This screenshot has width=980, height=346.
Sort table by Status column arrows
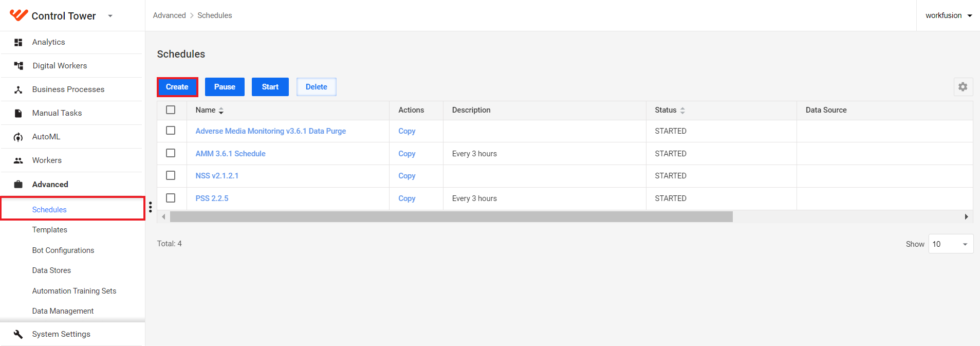click(x=682, y=111)
